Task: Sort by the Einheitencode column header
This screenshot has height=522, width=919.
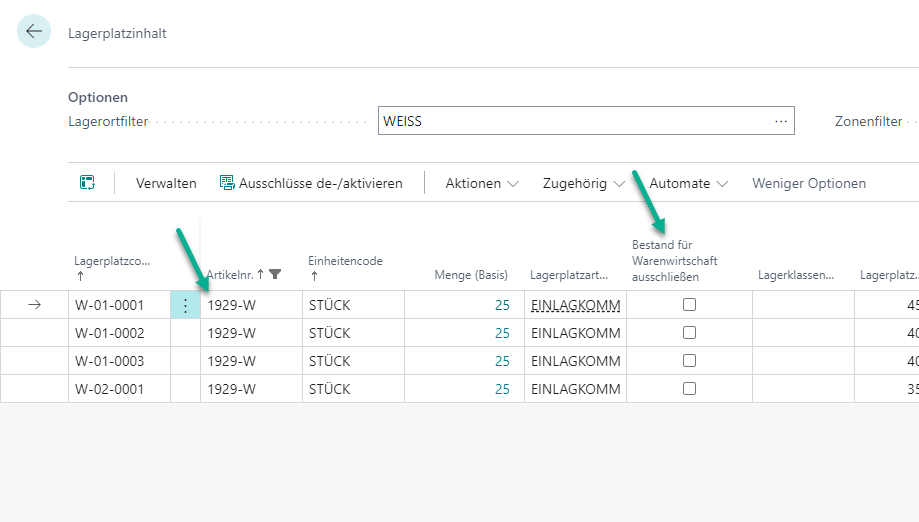Action: 345,261
